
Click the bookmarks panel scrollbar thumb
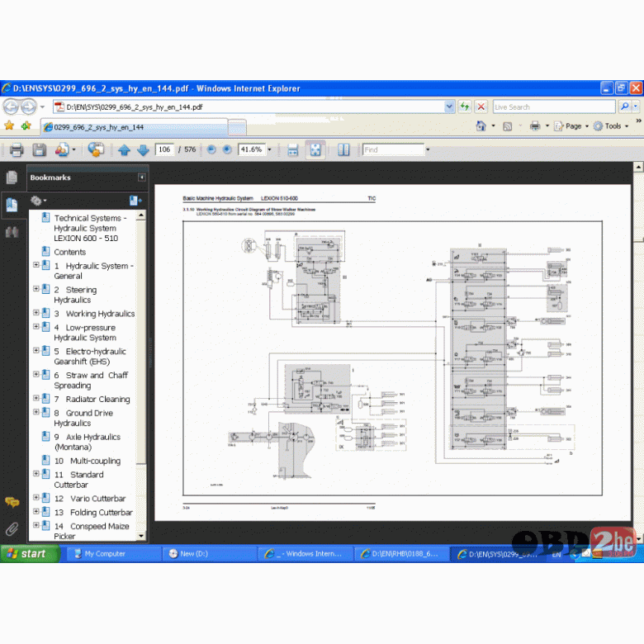[x=141, y=342]
